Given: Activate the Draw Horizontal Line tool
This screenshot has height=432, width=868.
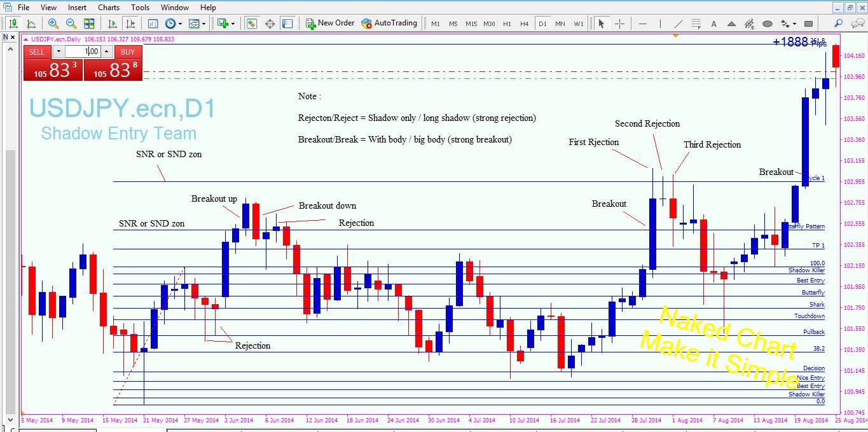Looking at the screenshot, I should (642, 24).
